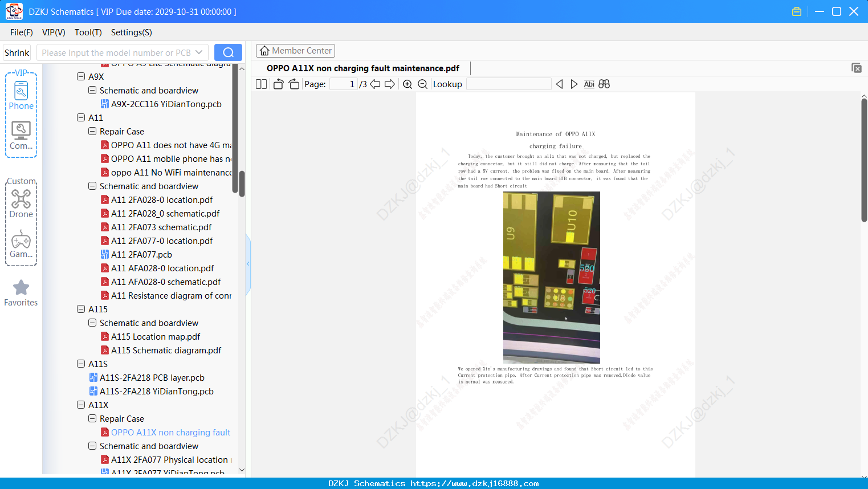Click the Lookup text field

509,84
